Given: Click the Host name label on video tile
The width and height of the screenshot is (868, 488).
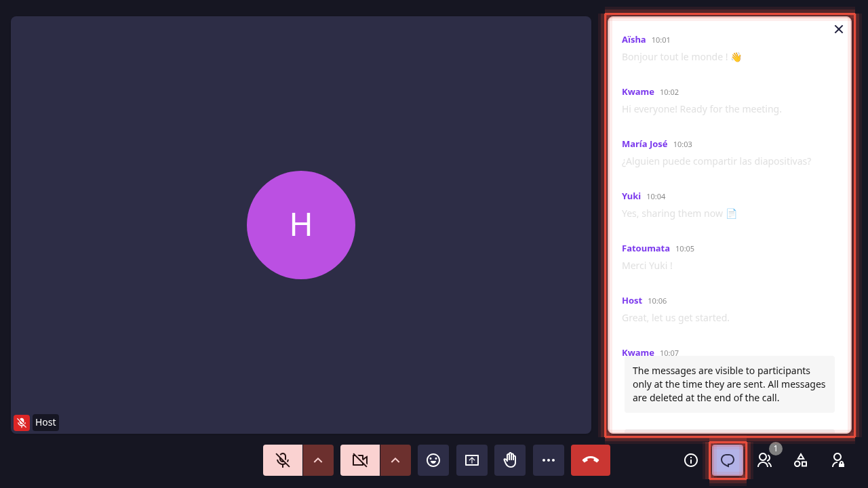Looking at the screenshot, I should click(x=45, y=422).
